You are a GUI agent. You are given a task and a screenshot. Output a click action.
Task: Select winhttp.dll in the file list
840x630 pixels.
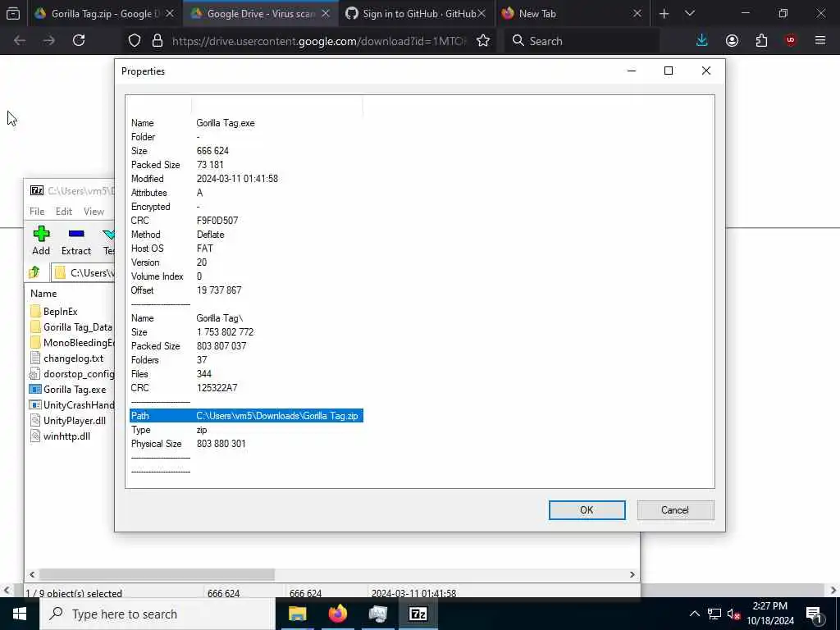point(61,436)
